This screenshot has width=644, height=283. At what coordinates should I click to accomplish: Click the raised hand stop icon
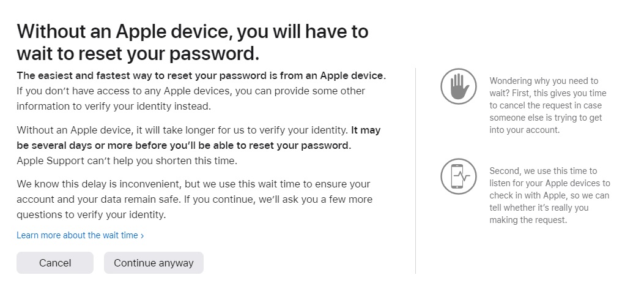coord(458,86)
